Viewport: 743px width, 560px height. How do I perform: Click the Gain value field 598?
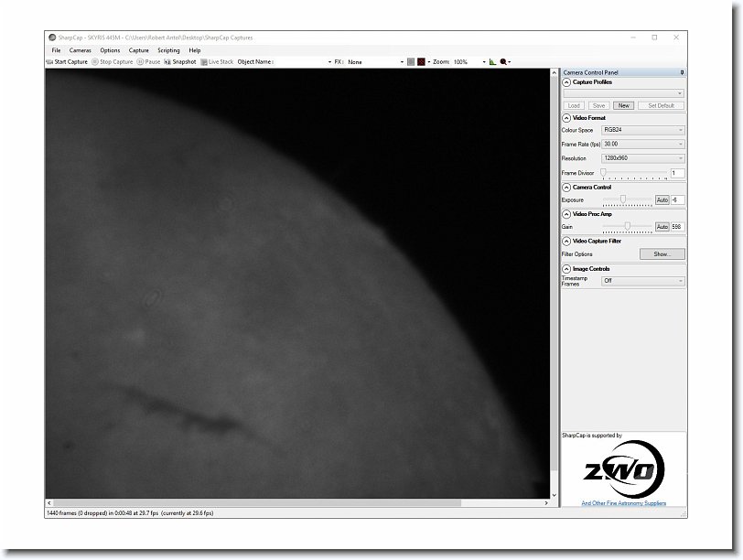pyautogui.click(x=678, y=227)
